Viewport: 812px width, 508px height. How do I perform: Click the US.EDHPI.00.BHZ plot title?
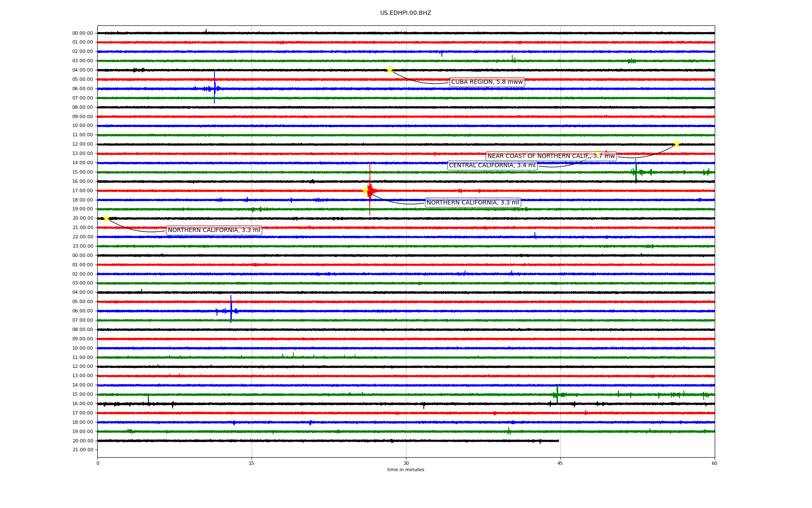point(405,13)
